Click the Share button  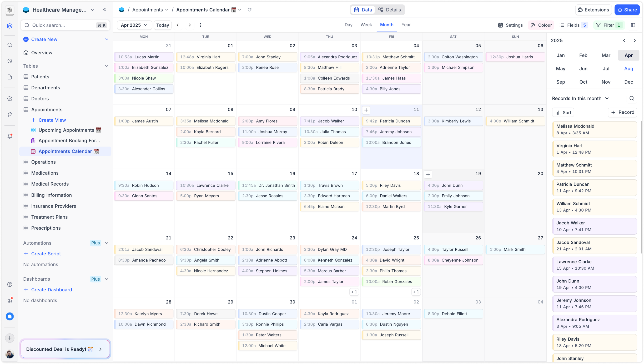[627, 10]
